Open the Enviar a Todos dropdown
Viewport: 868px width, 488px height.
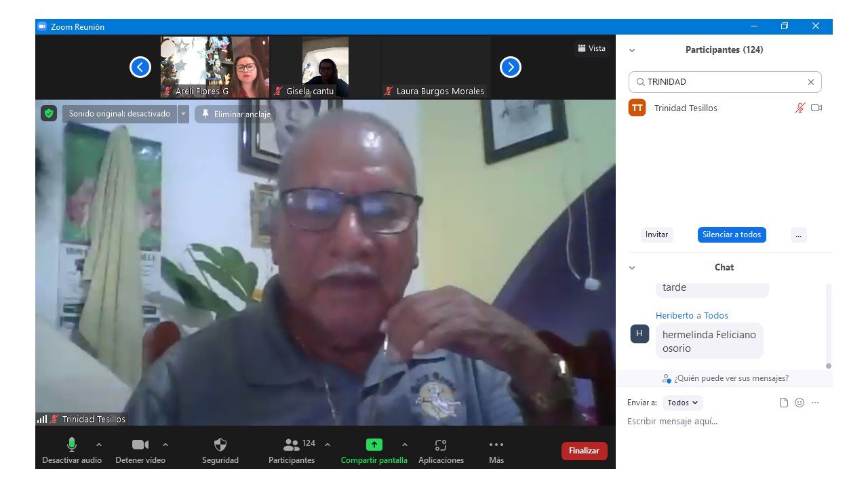pos(683,403)
